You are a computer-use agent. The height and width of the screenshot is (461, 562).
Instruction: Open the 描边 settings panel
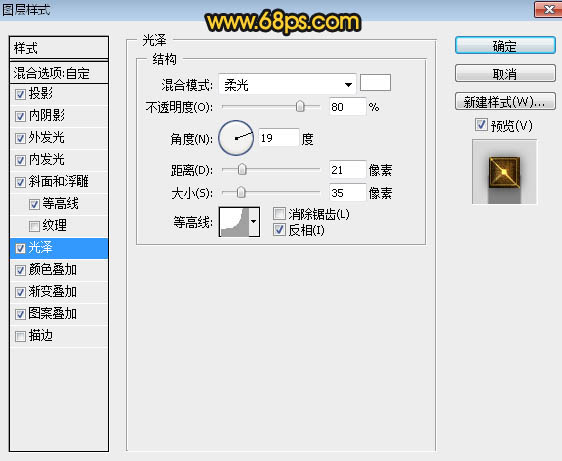(x=40, y=336)
